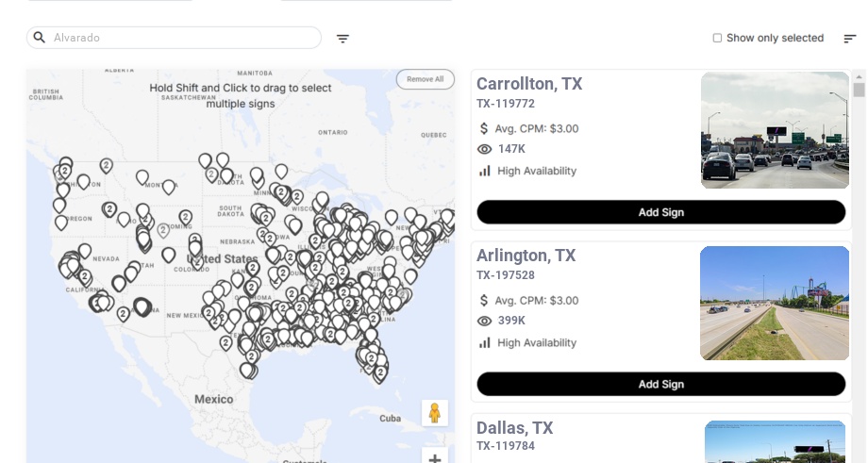Open the Carrollton billboard photo
This screenshot has width=868, height=463.
tap(775, 130)
